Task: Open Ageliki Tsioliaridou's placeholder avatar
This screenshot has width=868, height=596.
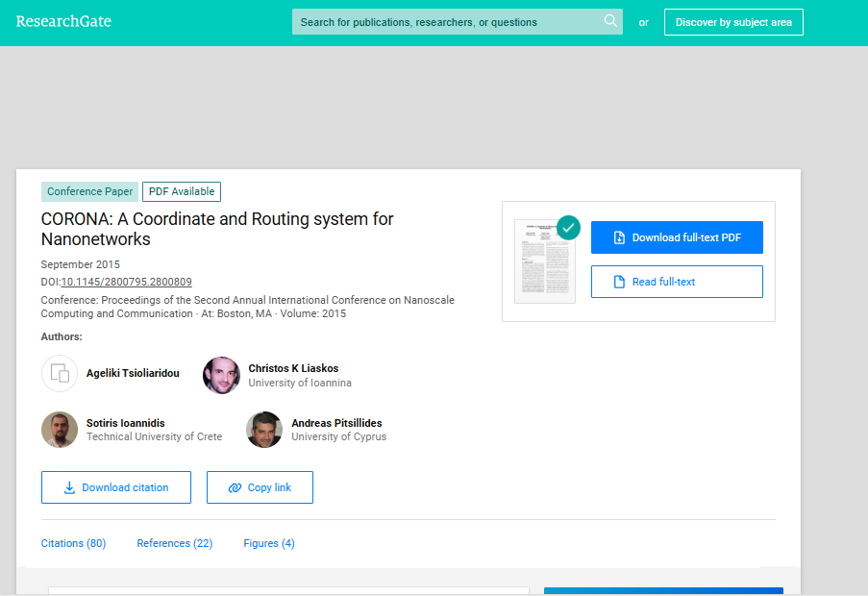Action: coord(60,374)
